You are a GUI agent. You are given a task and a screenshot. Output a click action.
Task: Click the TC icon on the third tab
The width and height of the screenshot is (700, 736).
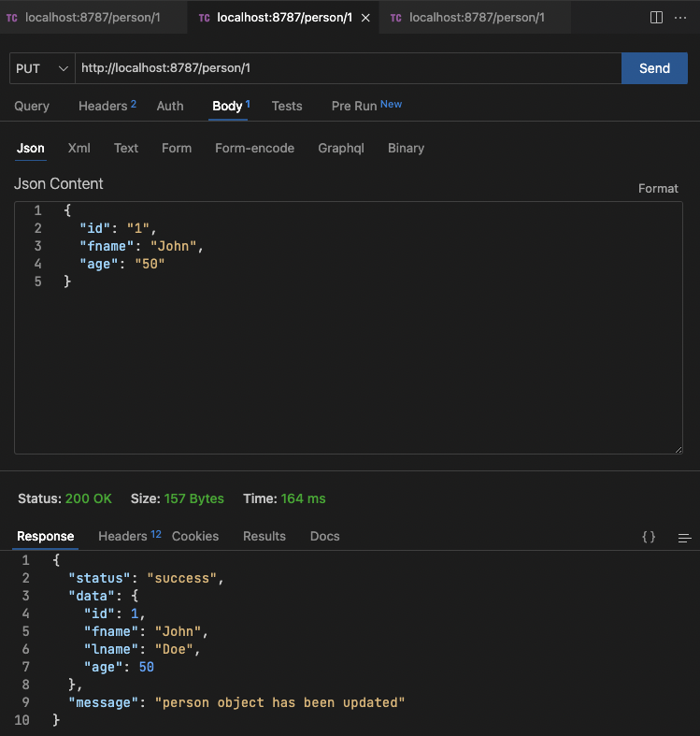396,18
